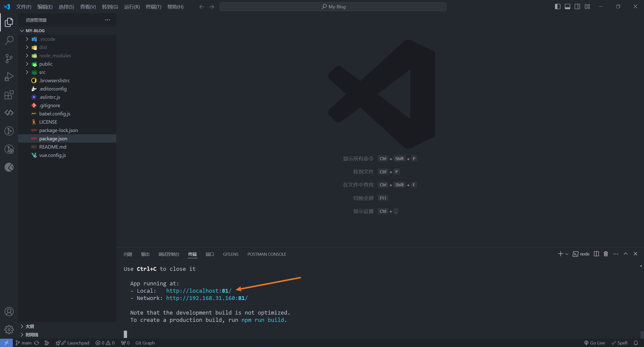This screenshot has width=644, height=347.
Task: Open the Edit (编辑) menu
Action: click(x=45, y=7)
